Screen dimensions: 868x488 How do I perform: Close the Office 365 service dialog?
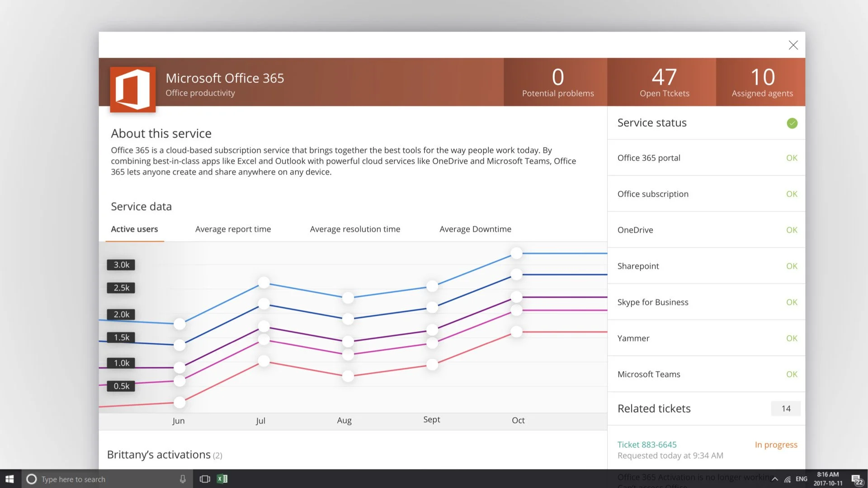click(793, 45)
